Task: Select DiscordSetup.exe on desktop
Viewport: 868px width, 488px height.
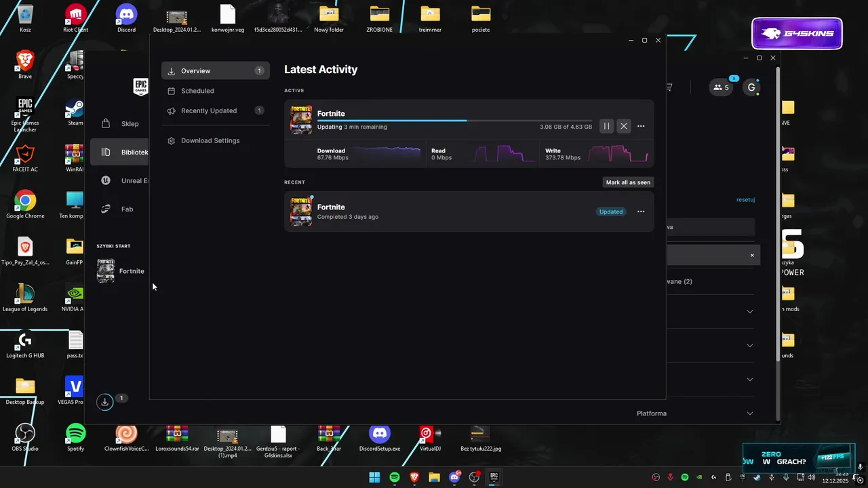Action: click(380, 437)
